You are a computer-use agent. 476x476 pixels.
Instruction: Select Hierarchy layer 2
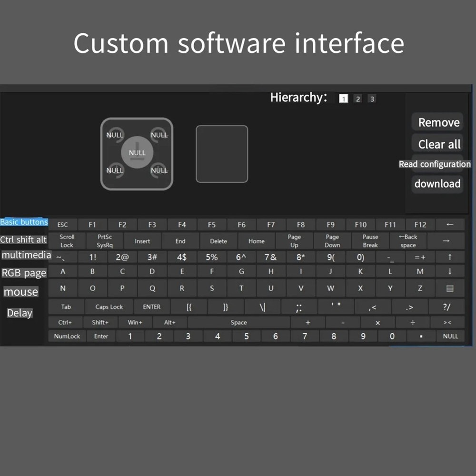click(x=357, y=99)
